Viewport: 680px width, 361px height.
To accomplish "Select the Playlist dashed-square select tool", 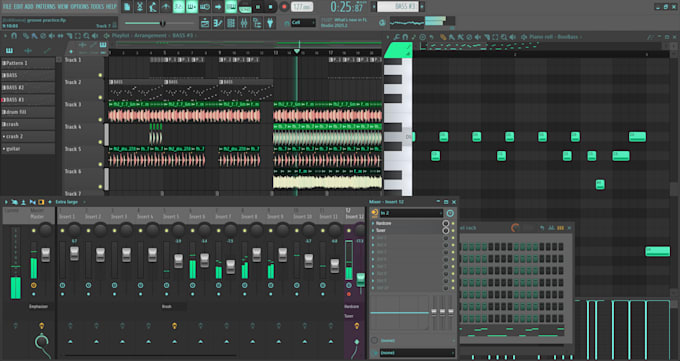I will [78, 36].
